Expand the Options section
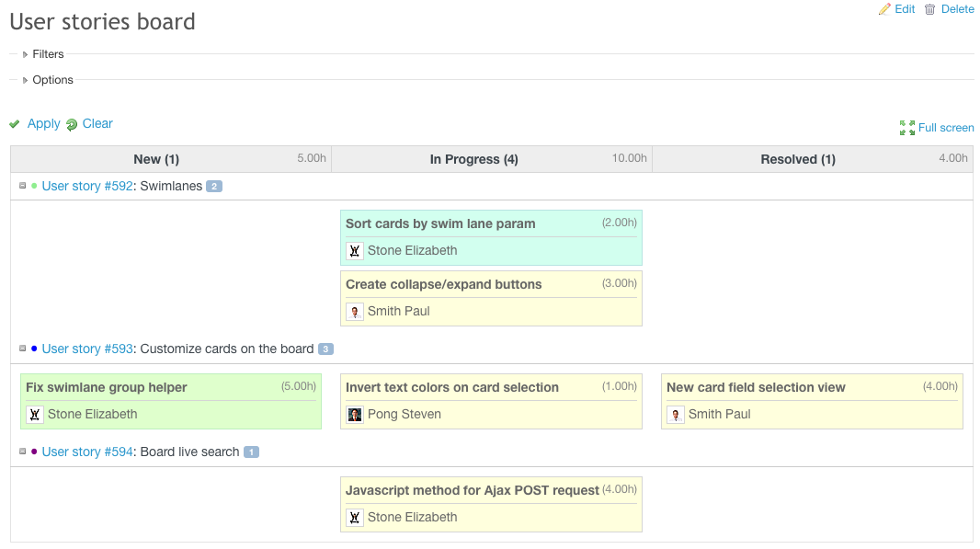980x549 pixels. tap(51, 80)
